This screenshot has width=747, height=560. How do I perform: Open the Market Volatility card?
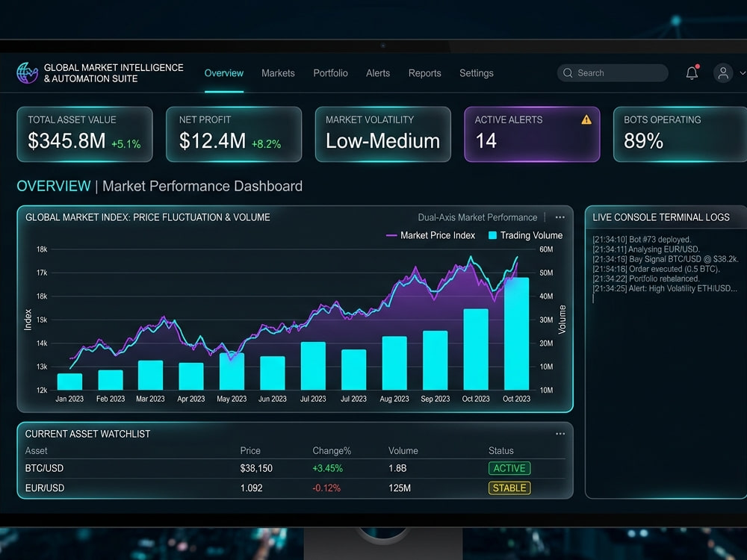coord(383,134)
